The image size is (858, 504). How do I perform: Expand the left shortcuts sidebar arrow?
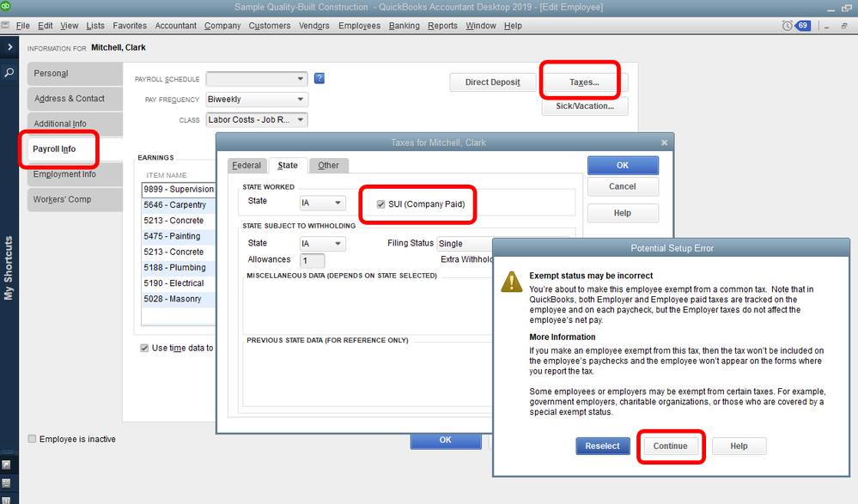pos(9,47)
